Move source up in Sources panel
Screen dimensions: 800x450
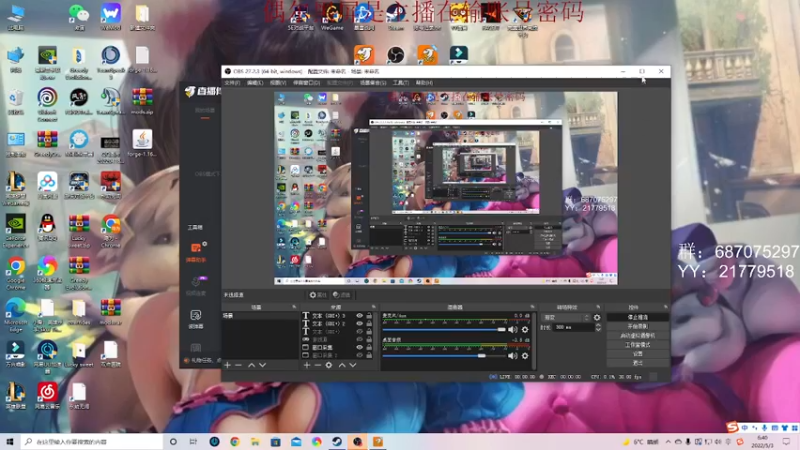(342, 365)
